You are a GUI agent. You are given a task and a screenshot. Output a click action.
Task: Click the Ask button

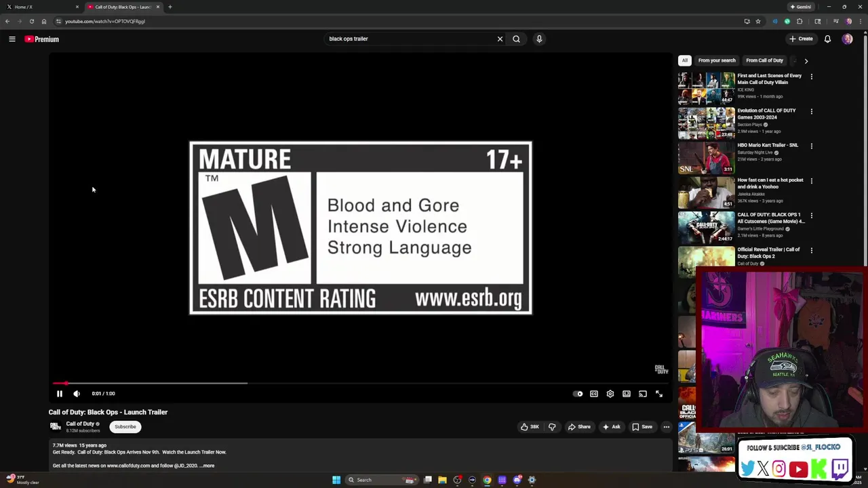click(611, 427)
